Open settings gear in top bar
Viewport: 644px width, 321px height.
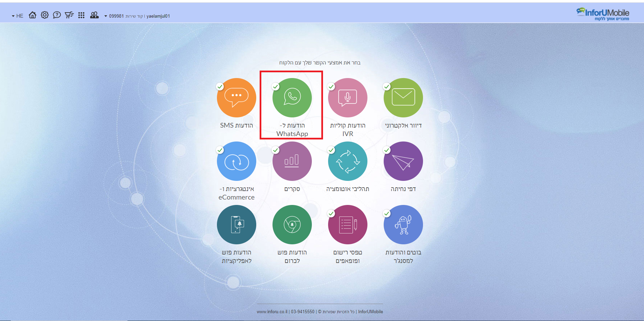(45, 15)
